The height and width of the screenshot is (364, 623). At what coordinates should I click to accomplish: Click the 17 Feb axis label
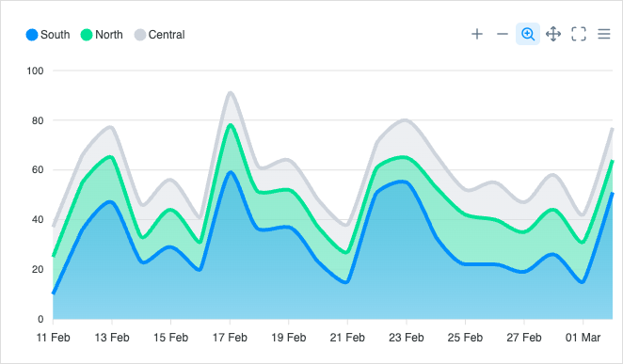point(230,338)
